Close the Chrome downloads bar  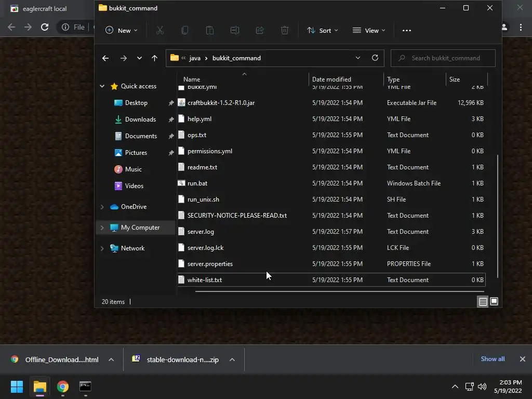tap(523, 359)
